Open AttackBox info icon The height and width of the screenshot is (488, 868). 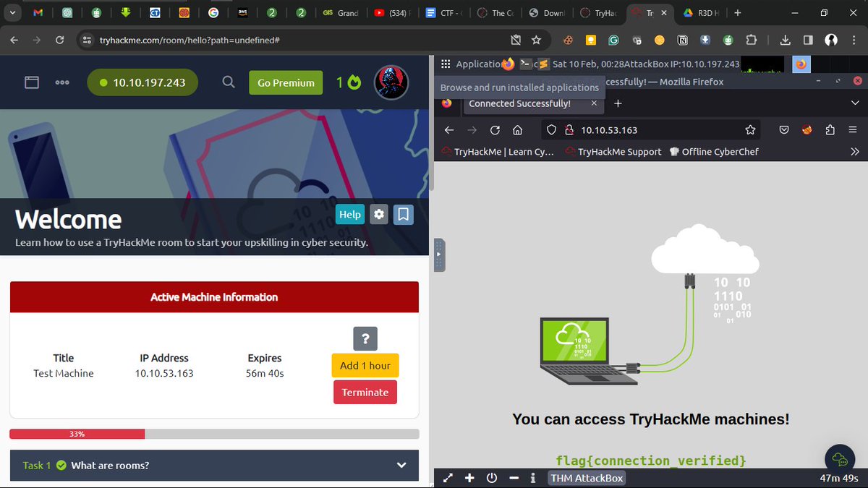(533, 478)
